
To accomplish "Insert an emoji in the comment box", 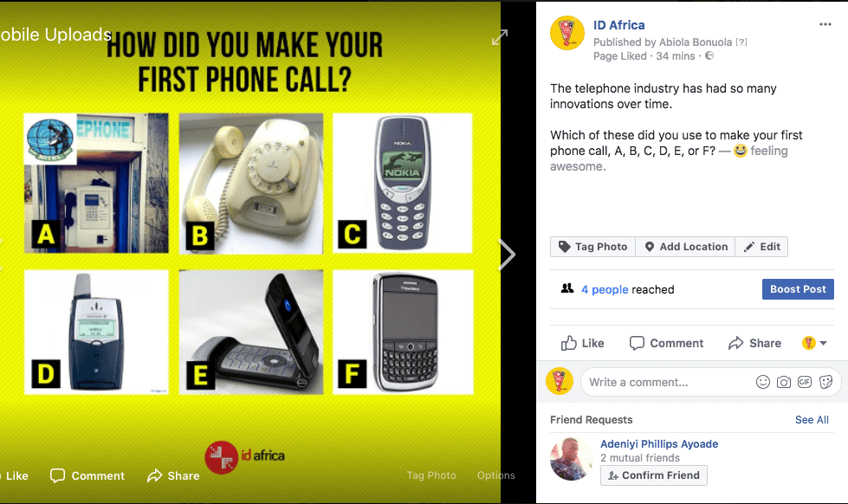I will (762, 382).
